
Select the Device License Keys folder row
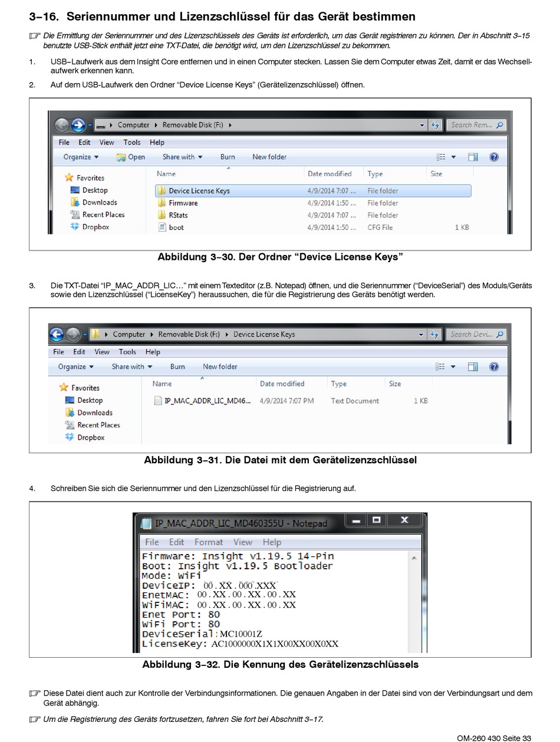(x=313, y=190)
